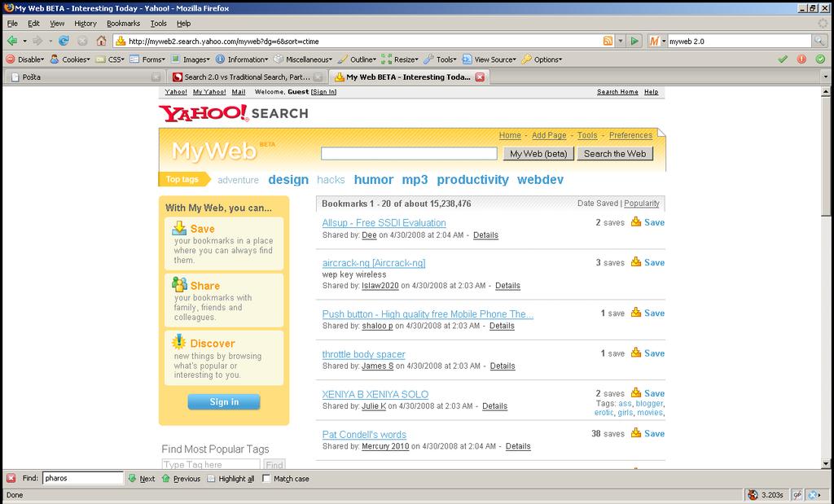
Task: Open the Miscellaneous dropdown menu
Action: click(x=303, y=59)
